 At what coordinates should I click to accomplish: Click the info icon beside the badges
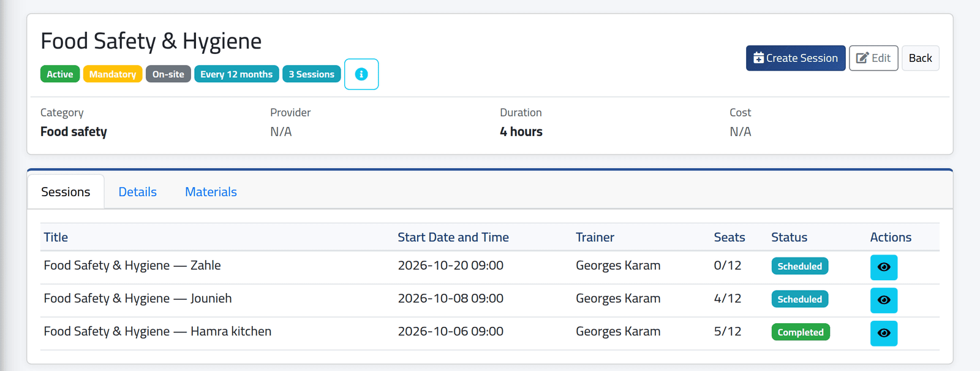[x=361, y=74]
